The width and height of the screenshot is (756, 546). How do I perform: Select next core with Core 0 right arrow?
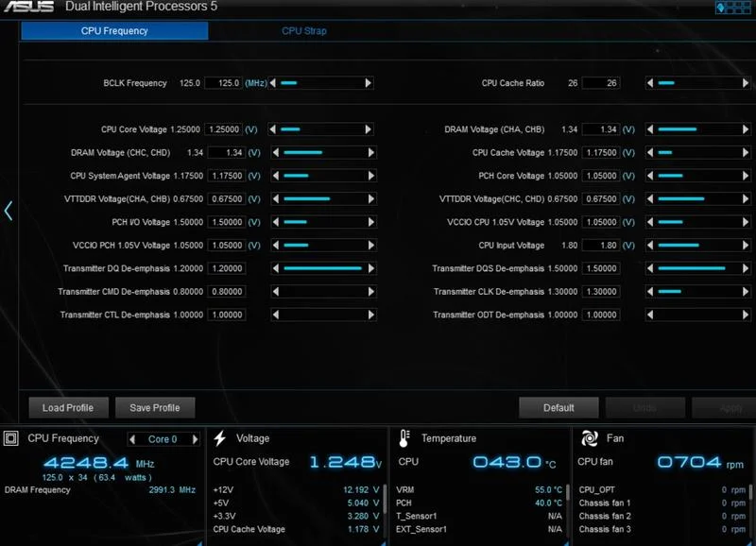click(195, 439)
